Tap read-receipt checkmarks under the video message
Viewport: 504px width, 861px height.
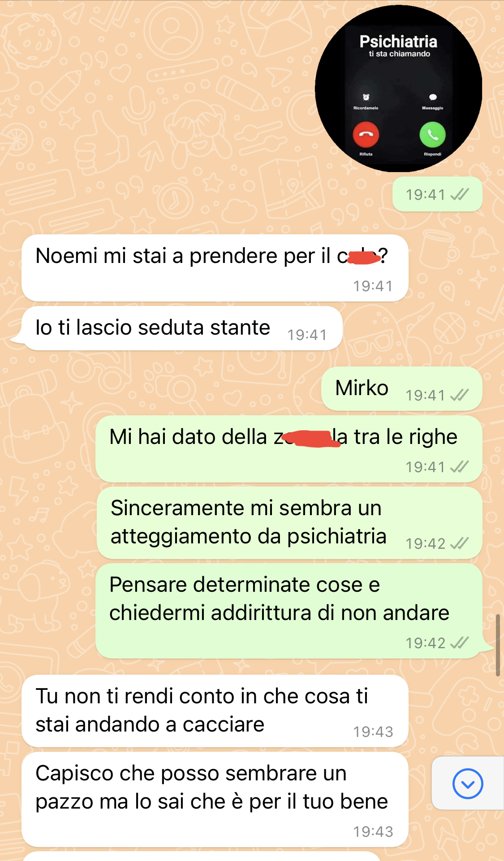pyautogui.click(x=460, y=194)
